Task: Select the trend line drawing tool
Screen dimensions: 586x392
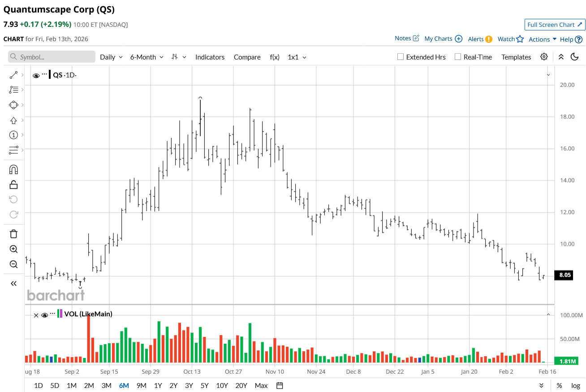Action: tap(13, 75)
